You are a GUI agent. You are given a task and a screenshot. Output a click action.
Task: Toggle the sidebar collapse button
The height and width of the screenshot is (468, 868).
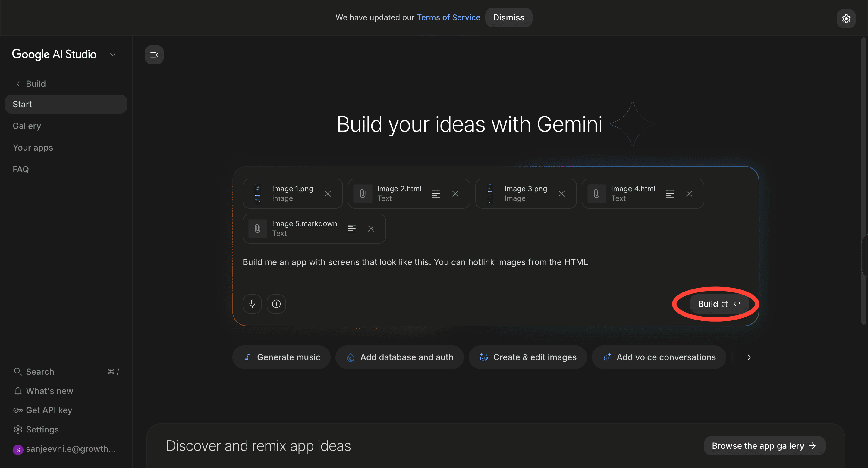tap(154, 55)
